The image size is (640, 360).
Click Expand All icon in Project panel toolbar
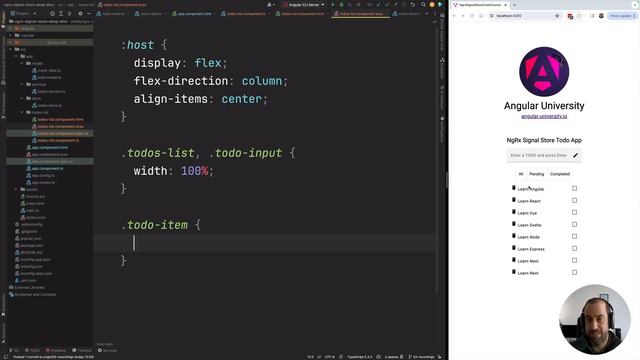pyautogui.click(x=61, y=13)
